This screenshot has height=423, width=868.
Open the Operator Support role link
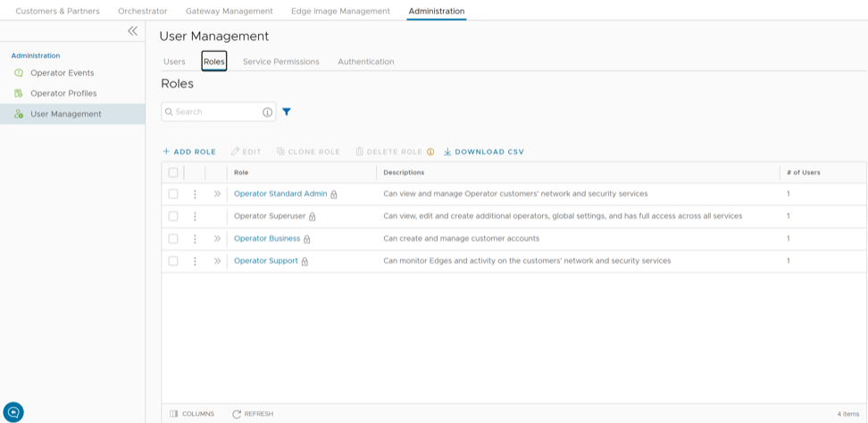coord(265,261)
